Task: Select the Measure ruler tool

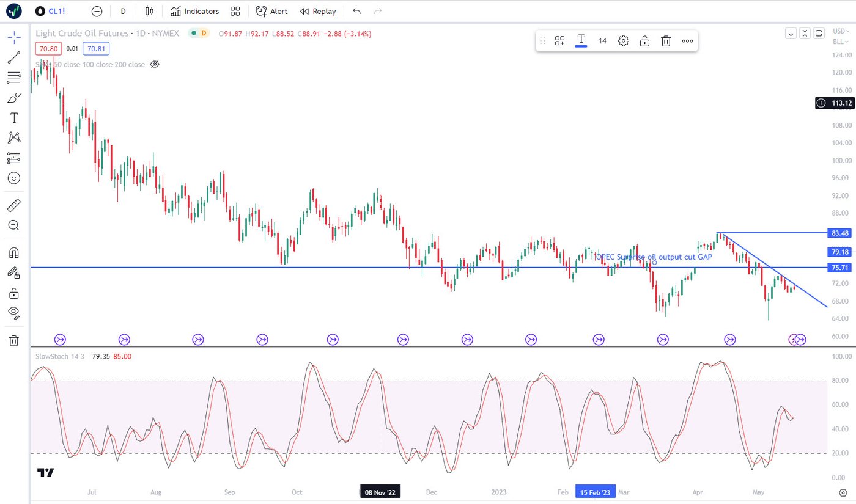Action: (13, 205)
